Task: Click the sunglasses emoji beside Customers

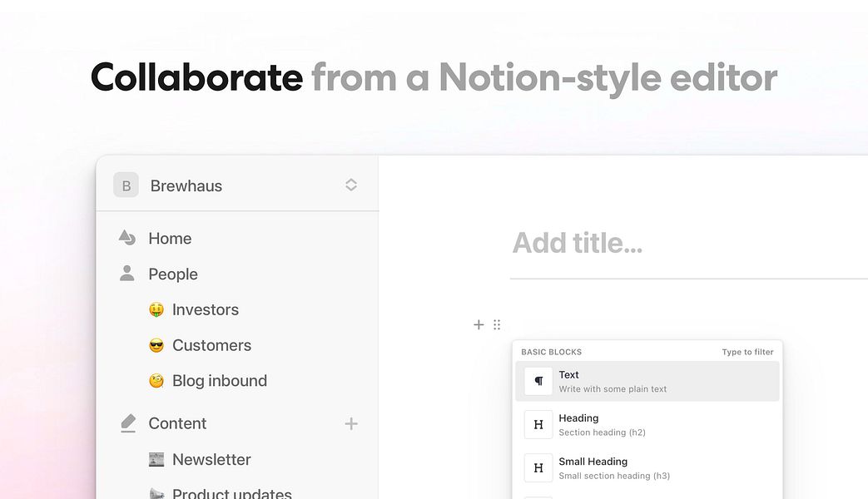Action: click(x=156, y=346)
